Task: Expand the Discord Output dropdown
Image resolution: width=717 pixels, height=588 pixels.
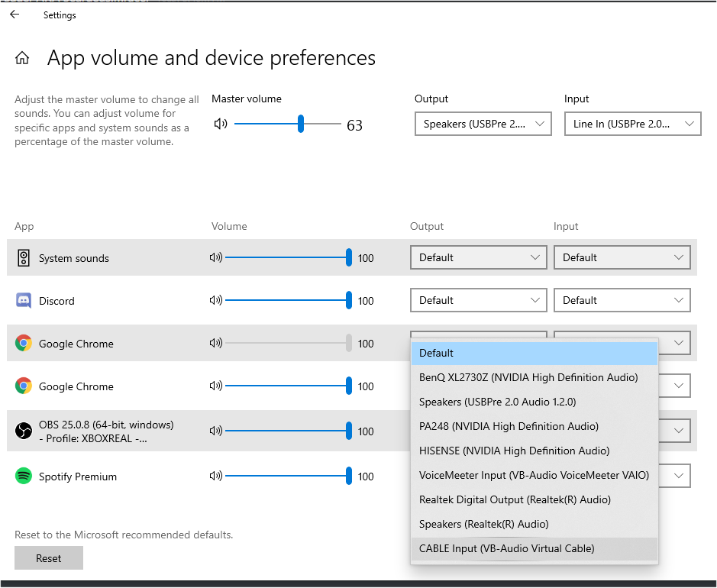Action: [x=478, y=300]
